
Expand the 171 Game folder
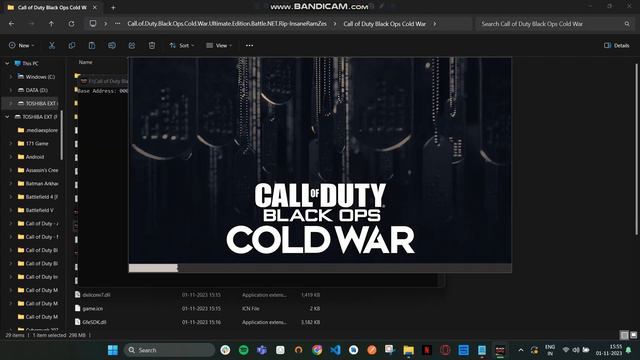11,143
